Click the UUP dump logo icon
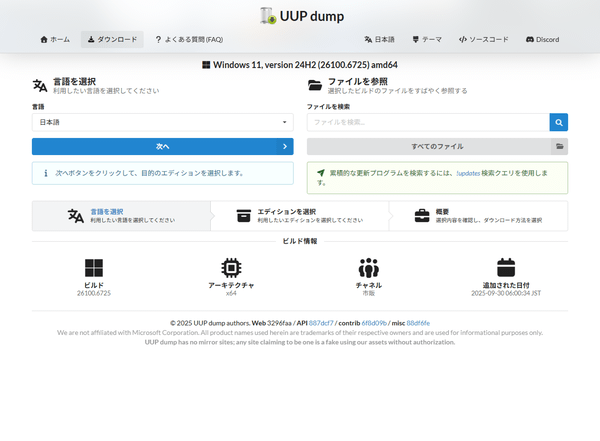The height and width of the screenshot is (441, 600). [x=268, y=15]
